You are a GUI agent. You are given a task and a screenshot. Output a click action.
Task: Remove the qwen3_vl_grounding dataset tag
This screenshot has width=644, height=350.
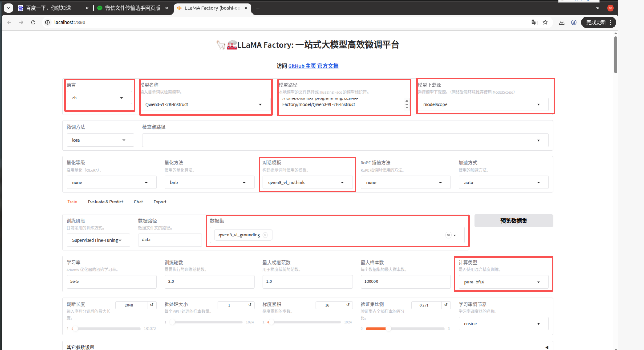[265, 235]
